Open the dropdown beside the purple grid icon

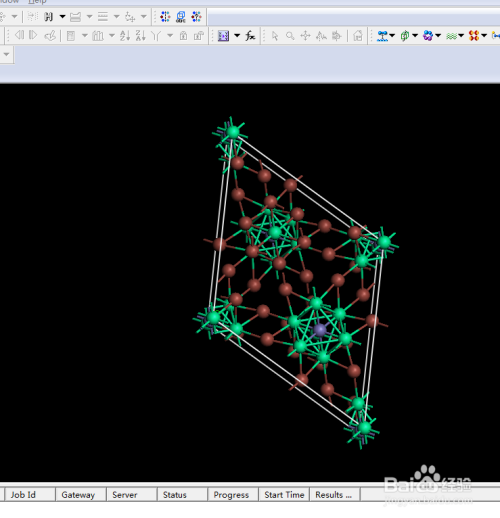(x=237, y=35)
